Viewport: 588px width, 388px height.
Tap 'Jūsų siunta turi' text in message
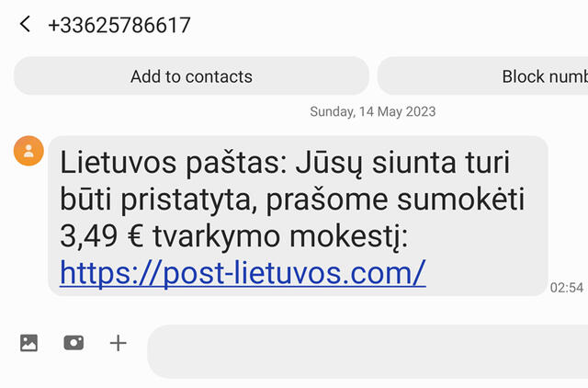402,163
